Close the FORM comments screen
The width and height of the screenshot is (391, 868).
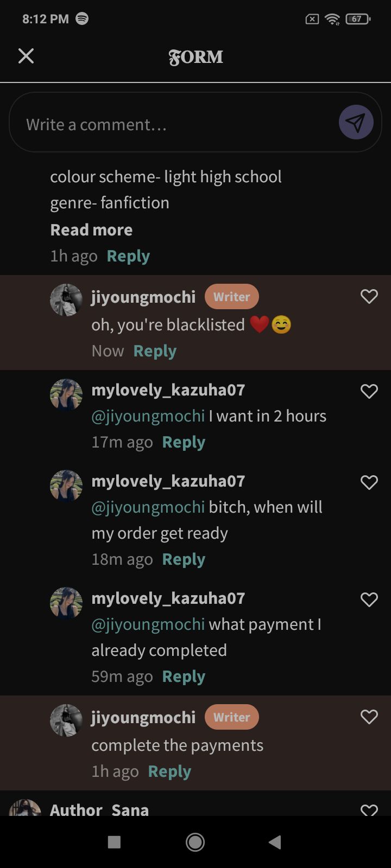[x=26, y=56]
